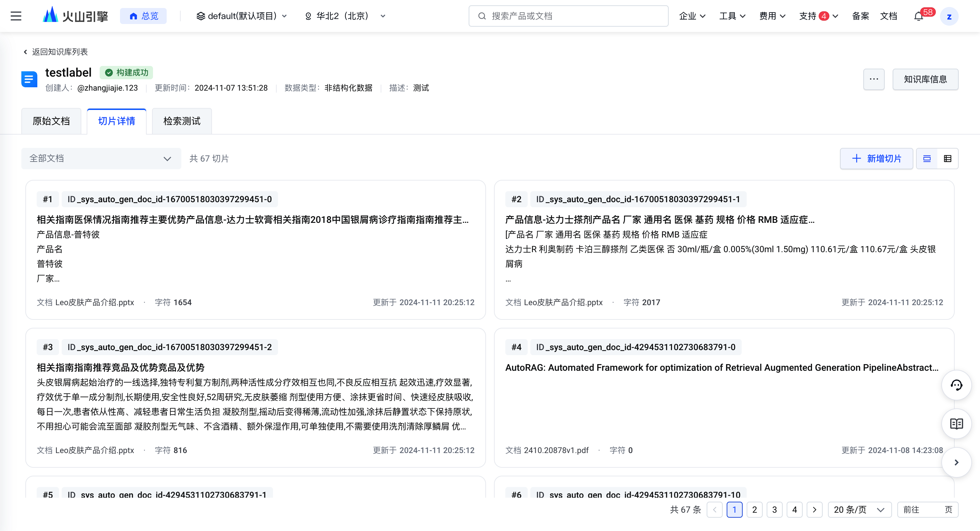Go to the next pagination page
Screen dimensions: 980x531
[814, 509]
